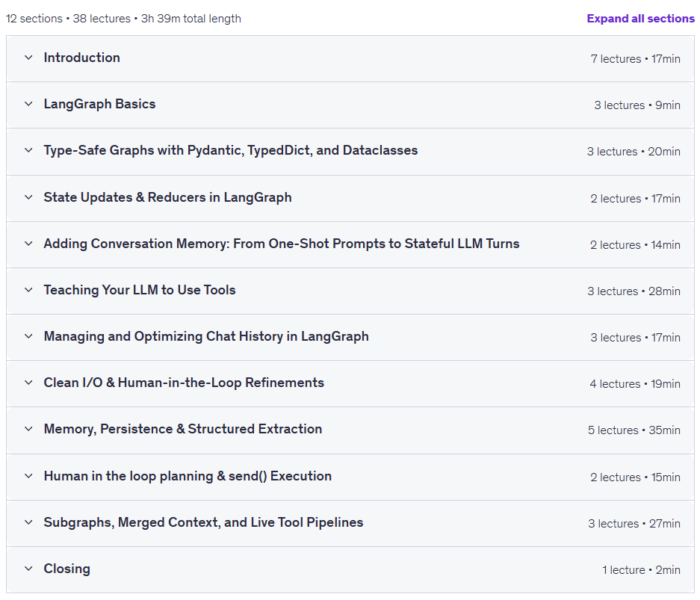Click the '5 lectures • 35min' text
This screenshot has height=600, width=700.
(x=634, y=430)
